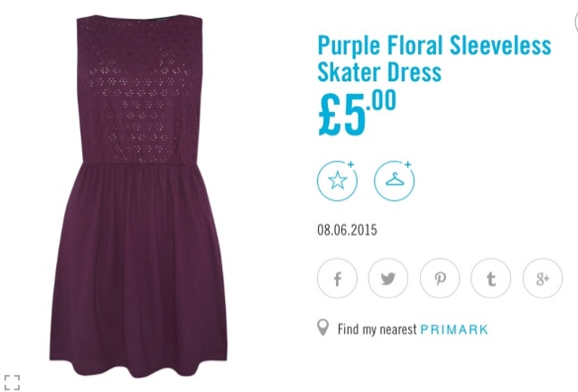The image size is (578, 392).
Task: Add dress to wardrobe with hanger icon
Action: pyautogui.click(x=394, y=181)
